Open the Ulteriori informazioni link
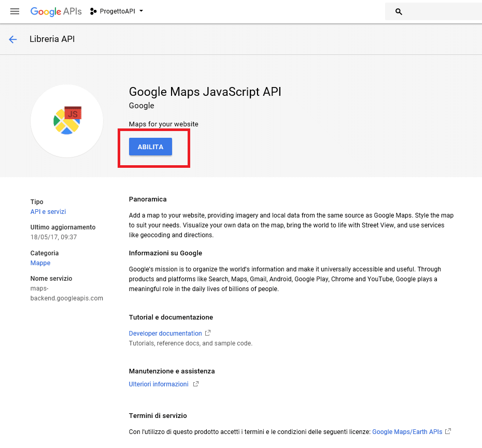Screen dimensions: 482x448 (x=158, y=384)
